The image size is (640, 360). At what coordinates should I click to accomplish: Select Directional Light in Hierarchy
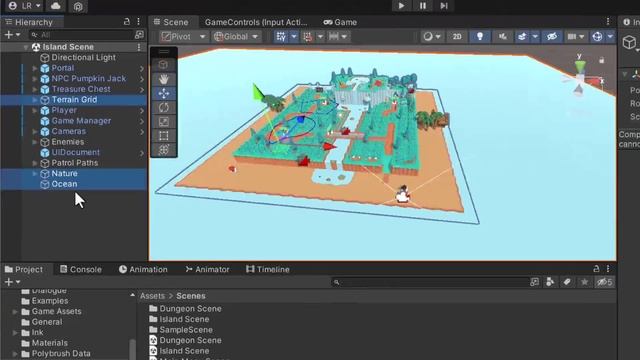pyautogui.click(x=83, y=58)
